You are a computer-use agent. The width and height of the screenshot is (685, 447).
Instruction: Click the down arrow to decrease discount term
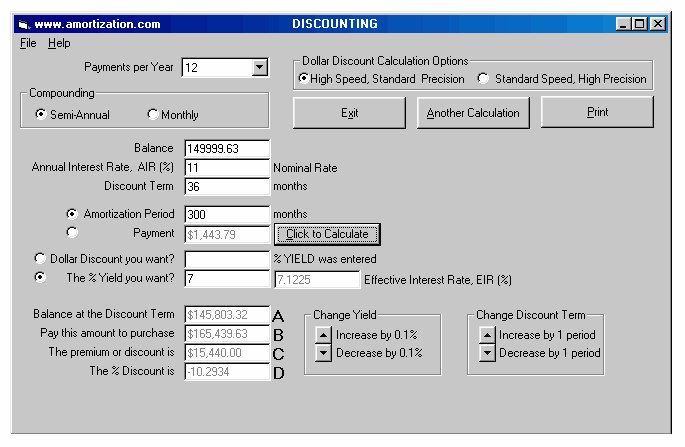pos(486,353)
